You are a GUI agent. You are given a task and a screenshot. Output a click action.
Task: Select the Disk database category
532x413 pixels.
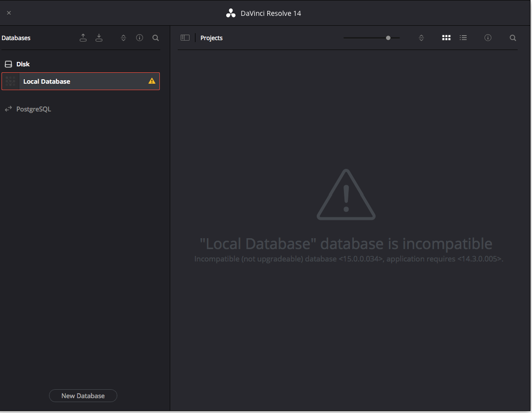(x=23, y=64)
